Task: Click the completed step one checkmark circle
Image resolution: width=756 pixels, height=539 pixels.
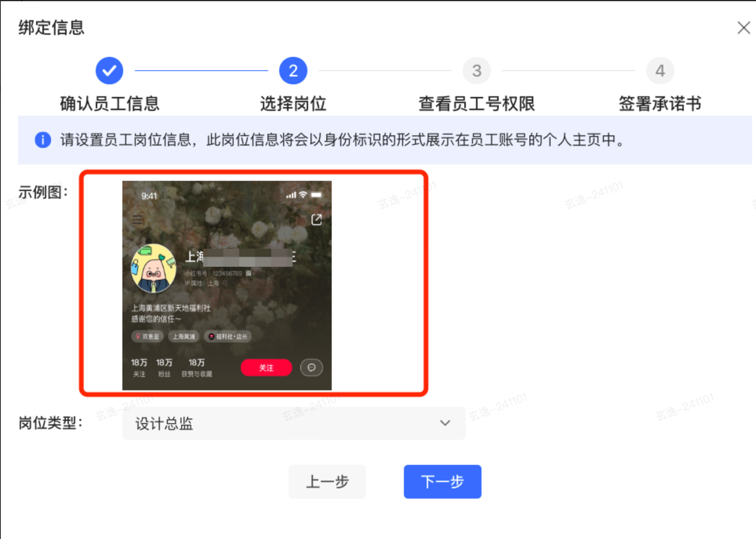Action: click(109, 71)
